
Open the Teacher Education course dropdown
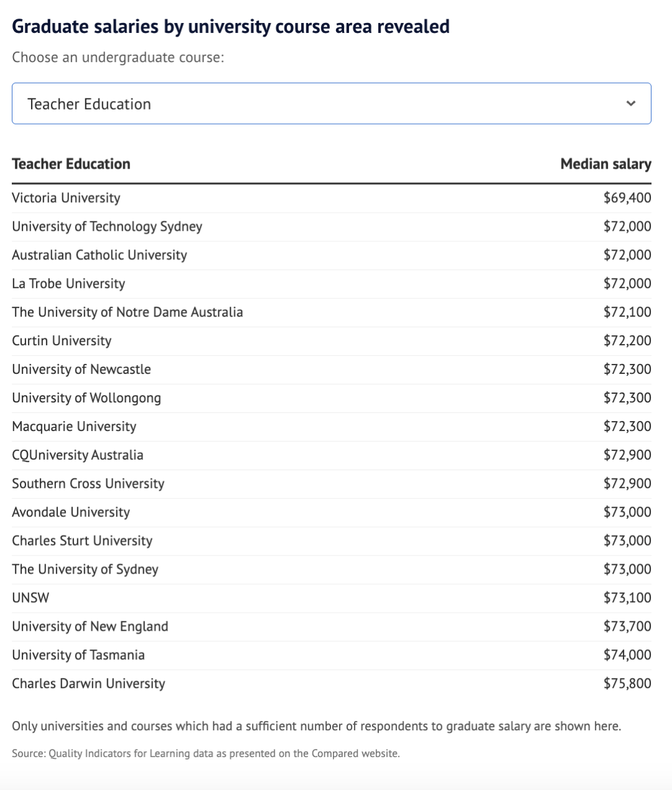click(331, 103)
